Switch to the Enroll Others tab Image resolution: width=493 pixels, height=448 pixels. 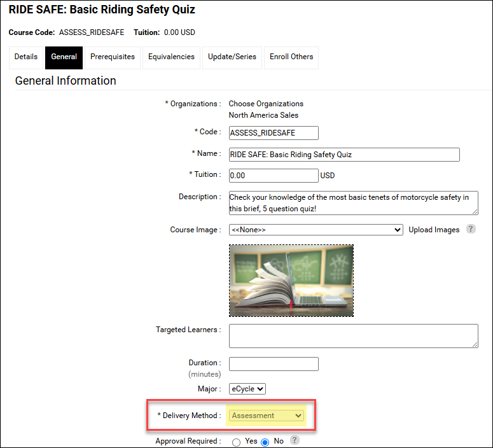click(291, 57)
